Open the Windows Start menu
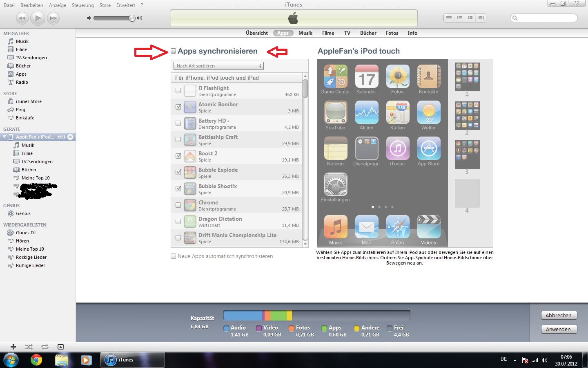The image size is (588, 368). 11,360
